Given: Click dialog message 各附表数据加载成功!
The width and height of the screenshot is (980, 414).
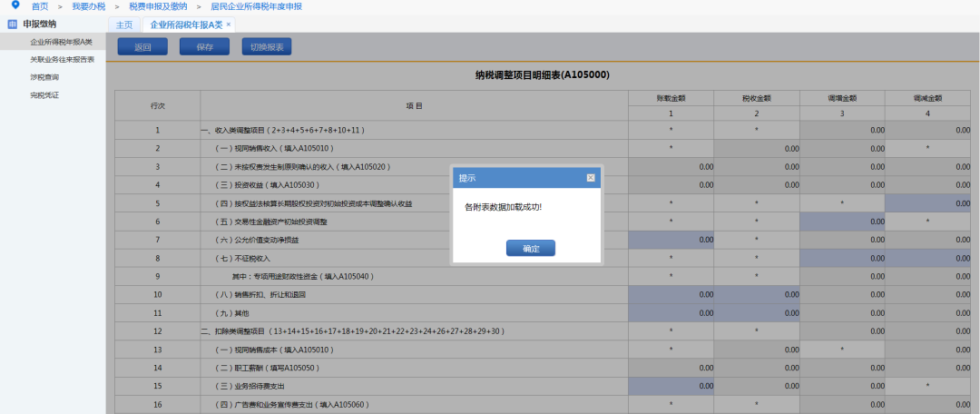Looking at the screenshot, I should pyautogui.click(x=503, y=206).
